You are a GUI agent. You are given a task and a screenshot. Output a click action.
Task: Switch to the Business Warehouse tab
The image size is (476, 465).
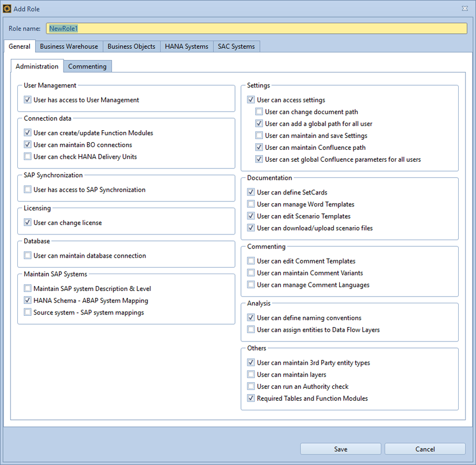coord(68,46)
